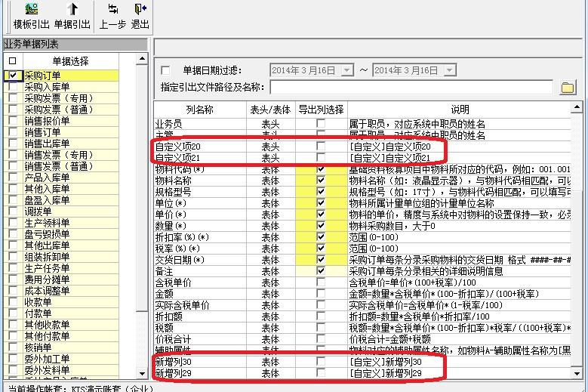Check export column for 含税单价

point(321,282)
